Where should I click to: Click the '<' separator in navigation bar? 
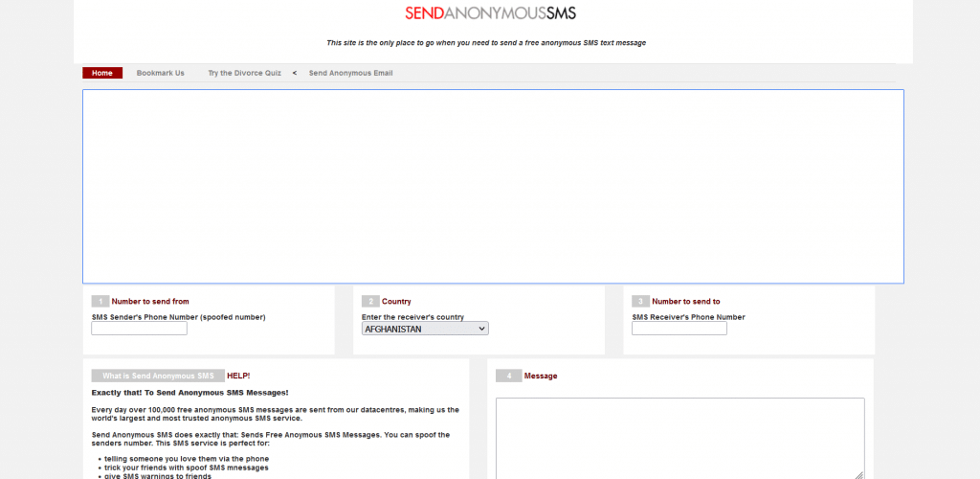click(x=295, y=73)
